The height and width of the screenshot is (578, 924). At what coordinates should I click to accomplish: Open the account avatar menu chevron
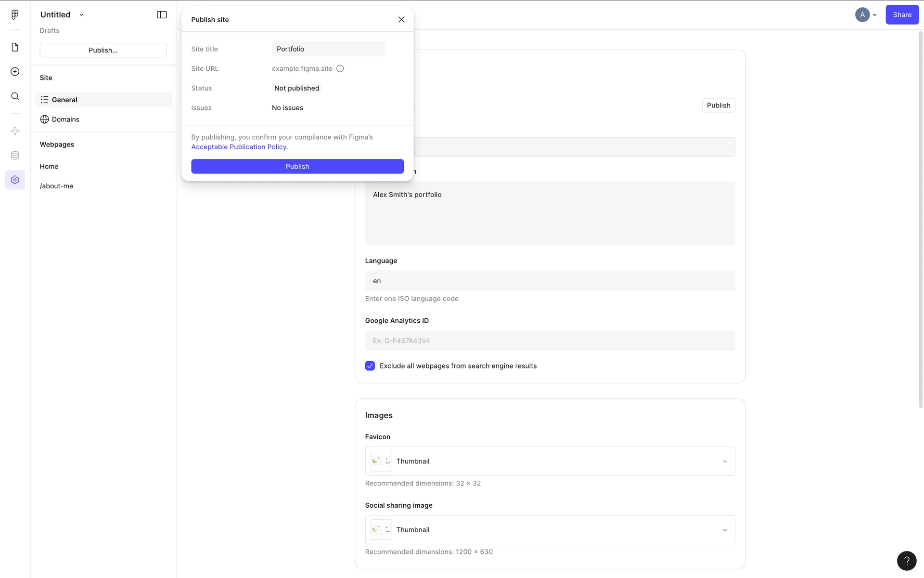click(874, 15)
